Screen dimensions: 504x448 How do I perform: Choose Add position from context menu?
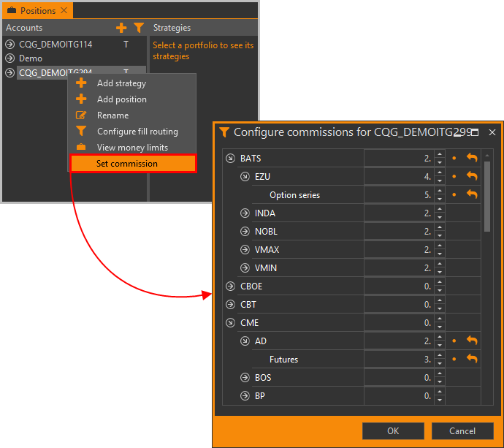tap(122, 99)
